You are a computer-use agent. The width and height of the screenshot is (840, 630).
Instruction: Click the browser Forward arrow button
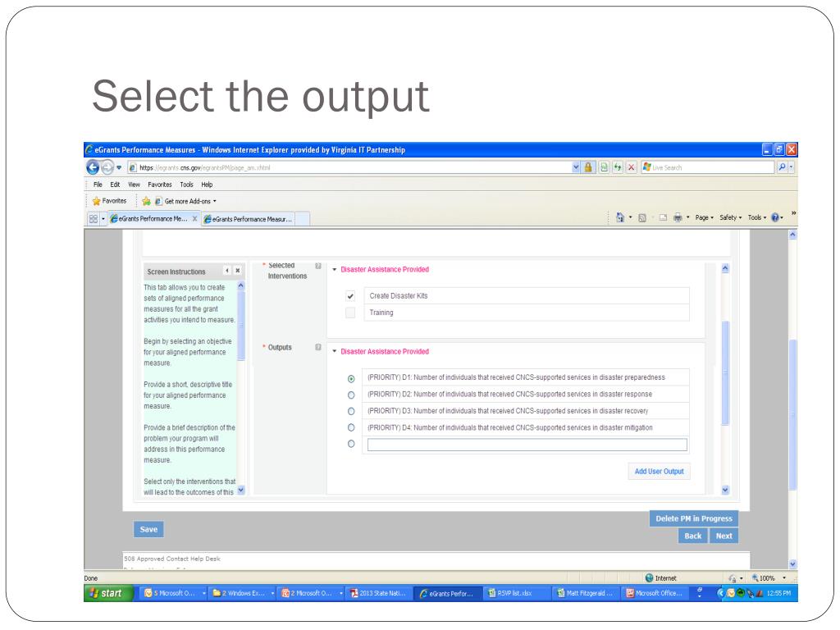[x=107, y=167]
